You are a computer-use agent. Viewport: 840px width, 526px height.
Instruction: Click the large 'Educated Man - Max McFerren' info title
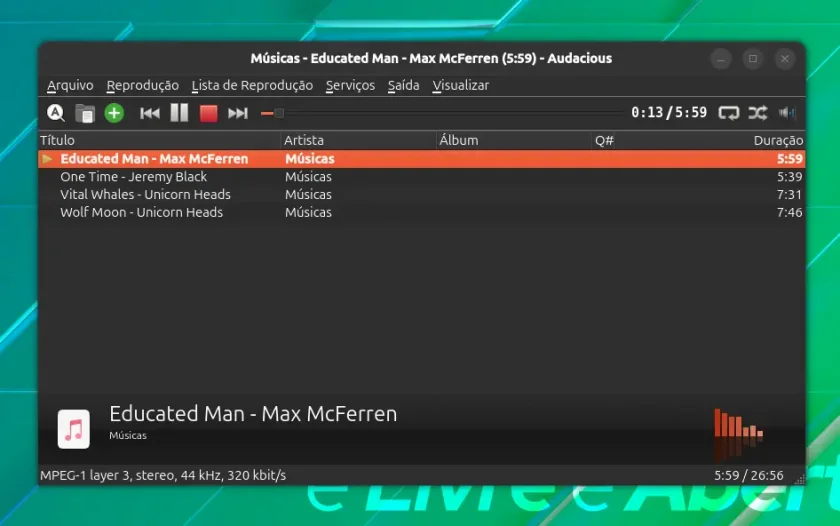(253, 414)
